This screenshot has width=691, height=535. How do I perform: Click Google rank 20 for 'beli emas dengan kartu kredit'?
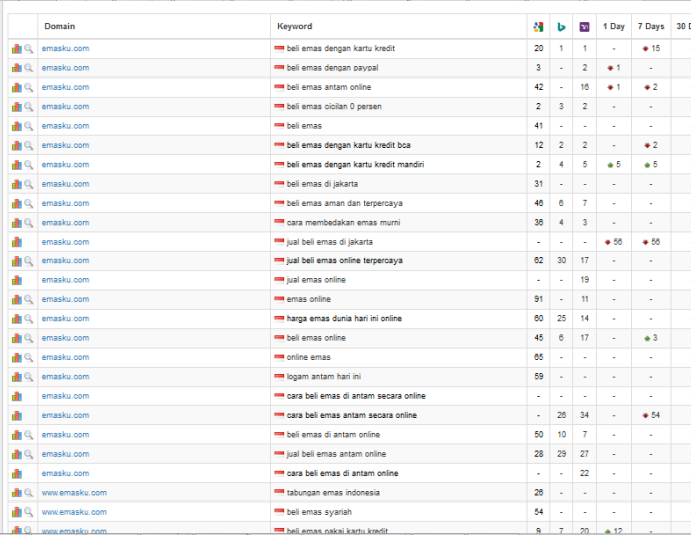(x=539, y=48)
